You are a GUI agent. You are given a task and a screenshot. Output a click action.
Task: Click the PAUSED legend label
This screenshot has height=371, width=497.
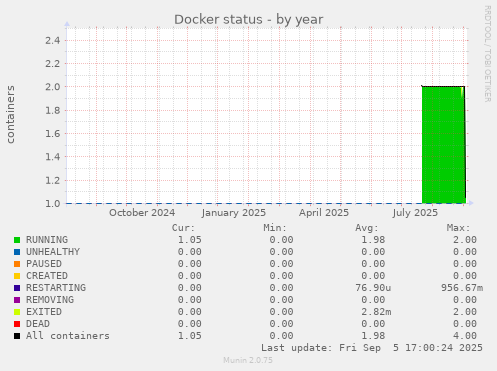tap(44, 264)
